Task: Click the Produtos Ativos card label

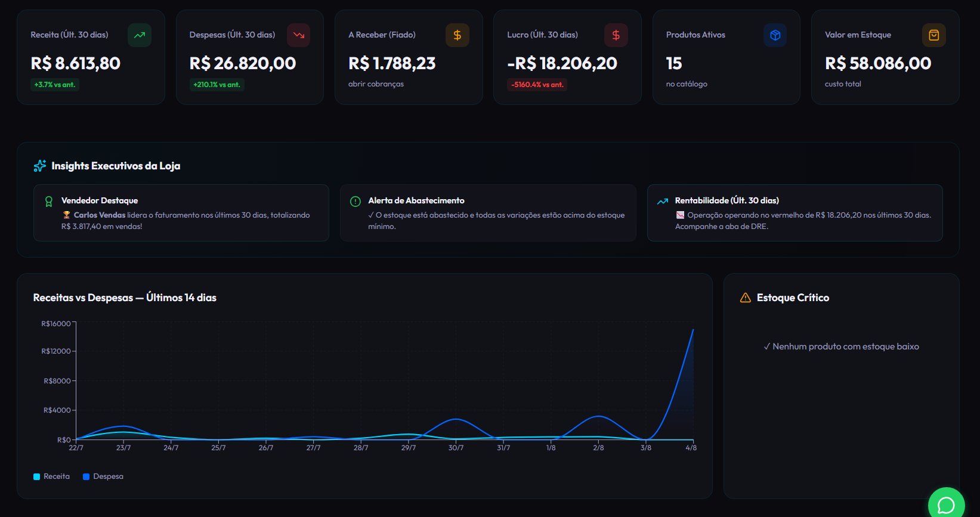Action: pos(695,35)
